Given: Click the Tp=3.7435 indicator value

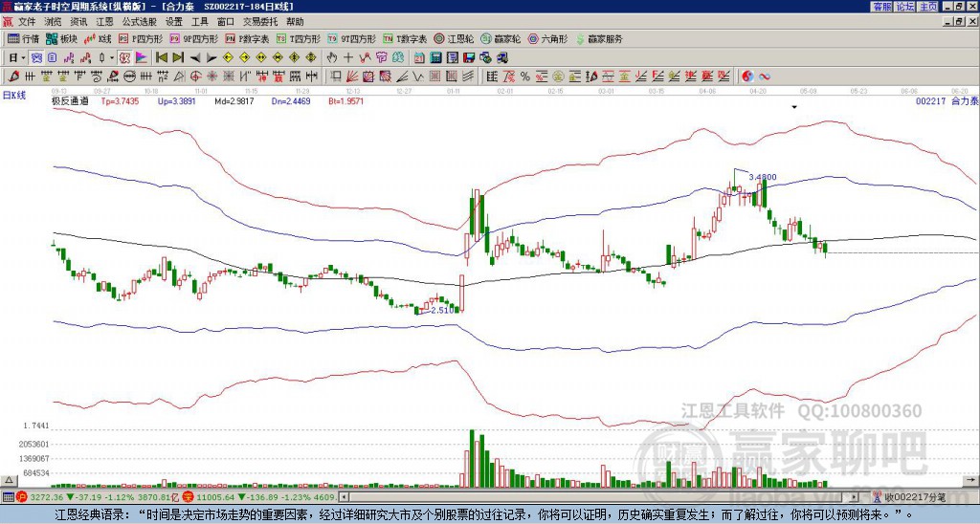Looking at the screenshot, I should [120, 100].
